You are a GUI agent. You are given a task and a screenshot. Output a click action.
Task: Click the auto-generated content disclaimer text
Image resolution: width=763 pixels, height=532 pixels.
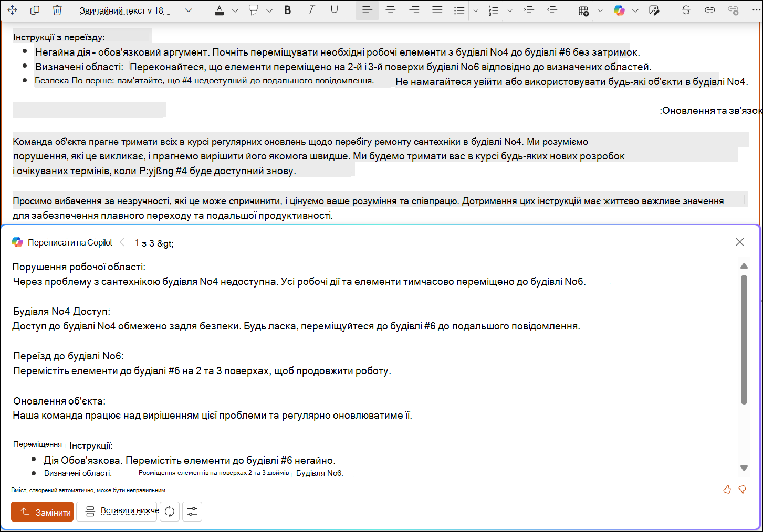88,490
